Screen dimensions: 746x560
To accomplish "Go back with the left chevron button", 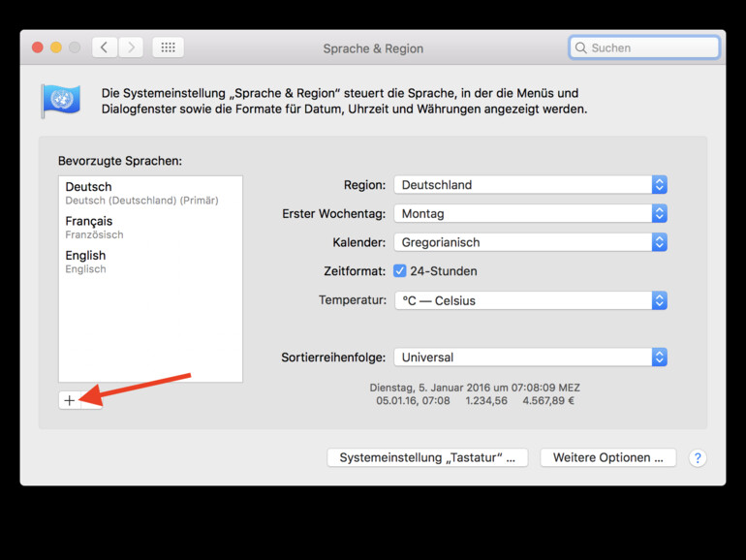I will pos(105,47).
